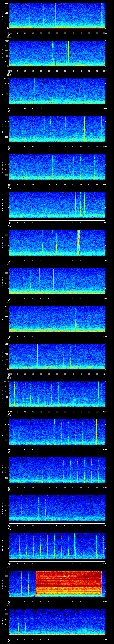Image resolution: width=114 pixels, height=644 pixels.
Task: Select the 'Frequency (Hz)' axis title of the 3:38:00 spectrogram
Action: [3, 280]
